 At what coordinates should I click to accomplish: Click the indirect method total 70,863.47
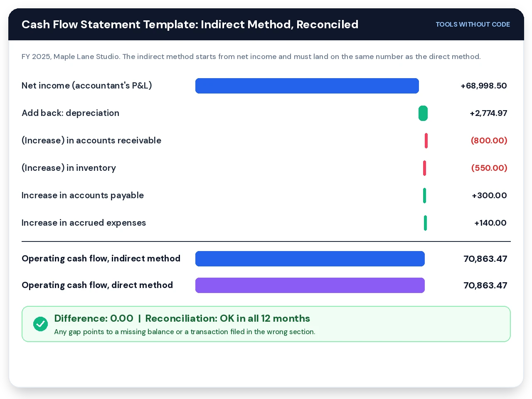coord(485,259)
